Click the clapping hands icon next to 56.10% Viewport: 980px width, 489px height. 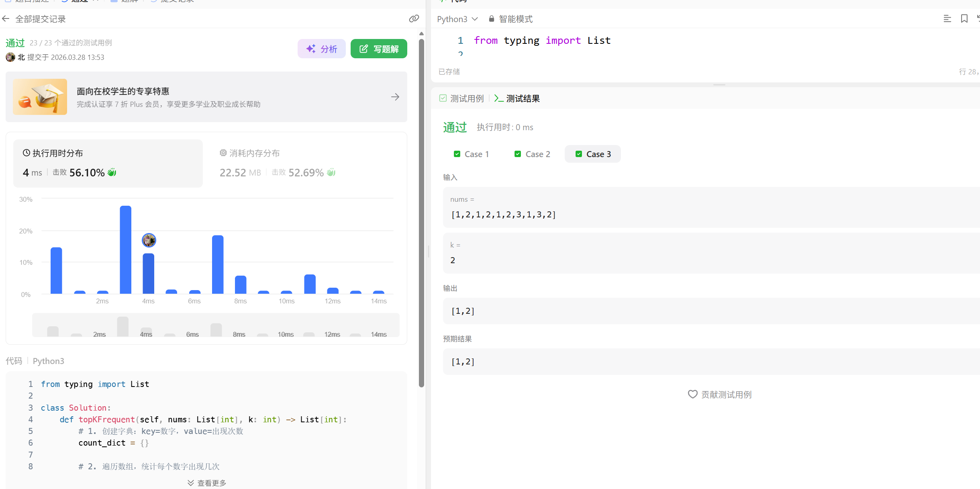112,172
